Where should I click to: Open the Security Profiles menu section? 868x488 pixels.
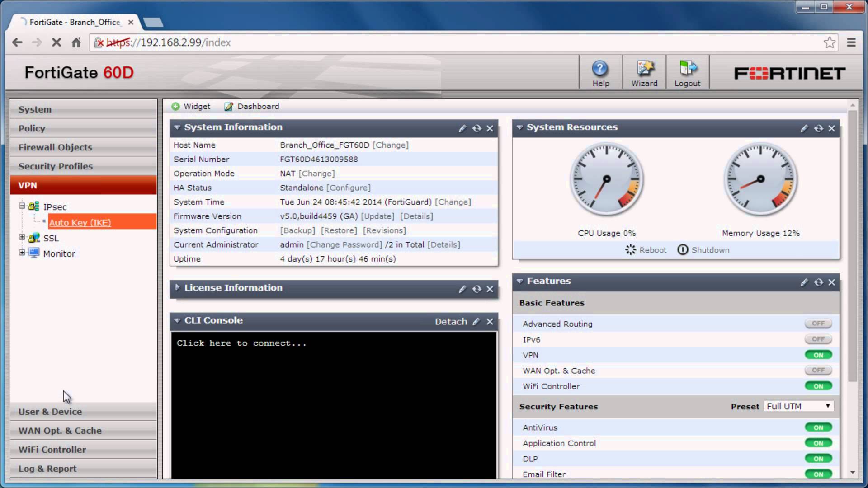point(83,166)
